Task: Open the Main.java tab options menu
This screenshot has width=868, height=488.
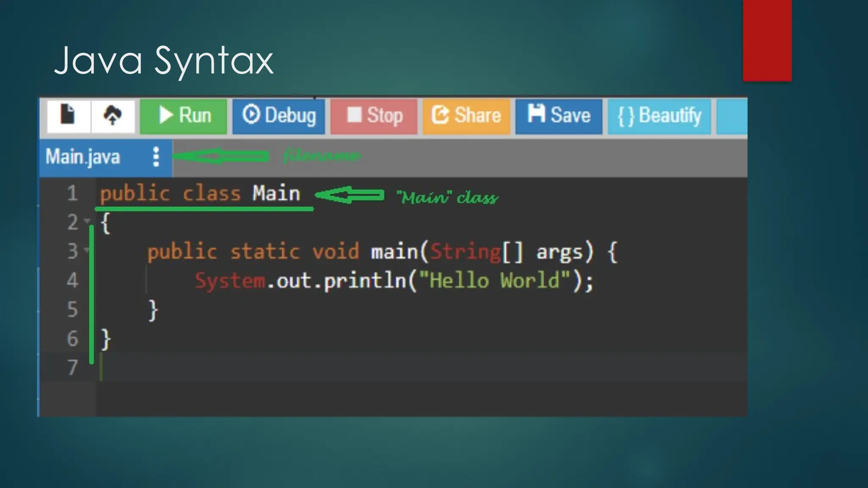Action: (x=156, y=157)
